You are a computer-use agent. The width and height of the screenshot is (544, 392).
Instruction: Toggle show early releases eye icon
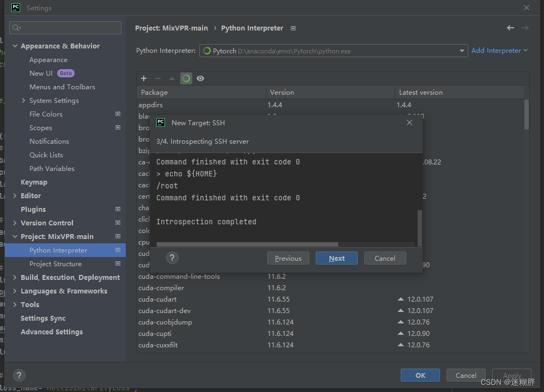[200, 78]
